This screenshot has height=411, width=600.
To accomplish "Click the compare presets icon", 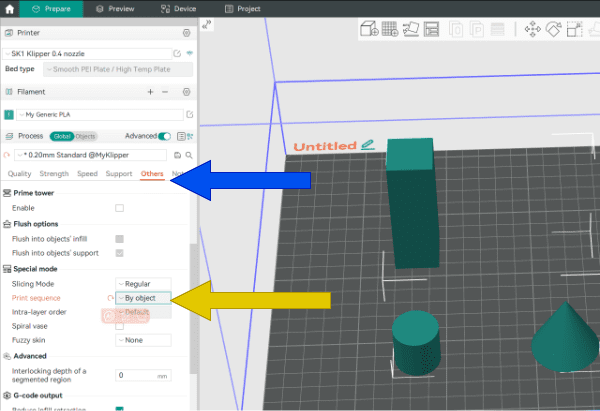I will 190,136.
